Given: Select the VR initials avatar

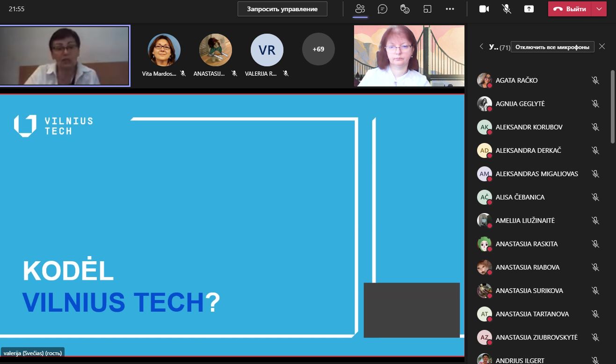Looking at the screenshot, I should click(x=267, y=50).
